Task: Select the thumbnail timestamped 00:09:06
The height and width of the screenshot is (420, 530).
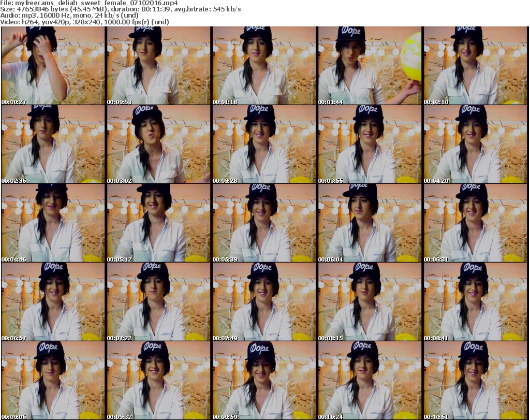Action: point(53,381)
